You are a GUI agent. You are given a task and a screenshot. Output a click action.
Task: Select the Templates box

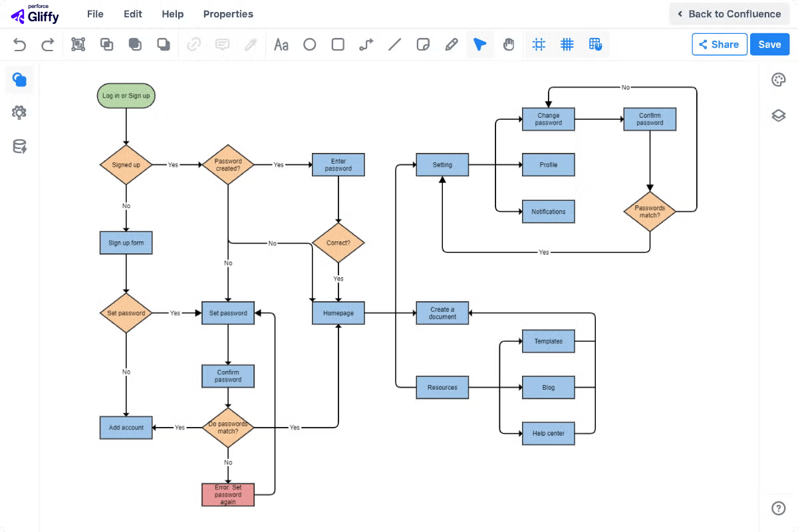click(x=549, y=341)
